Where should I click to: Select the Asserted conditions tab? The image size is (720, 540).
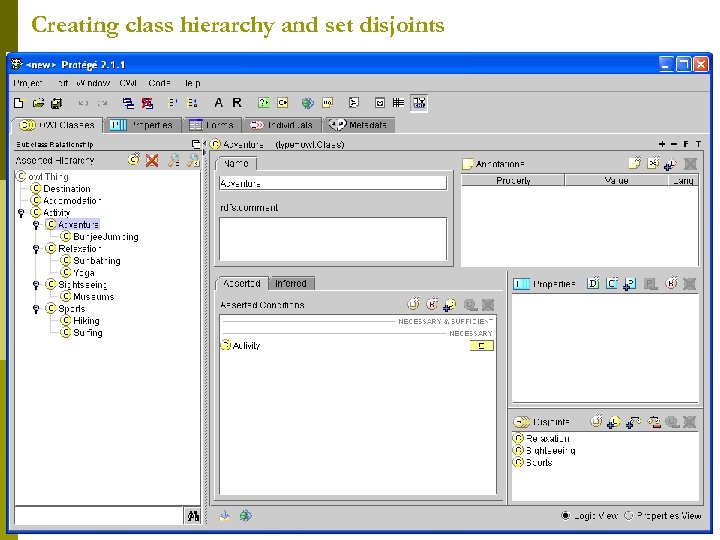tap(242, 284)
